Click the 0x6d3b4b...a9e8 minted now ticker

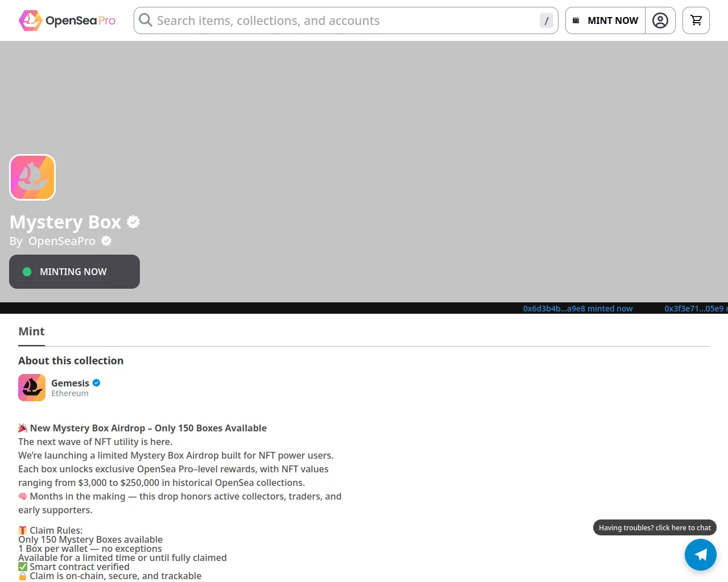point(578,309)
